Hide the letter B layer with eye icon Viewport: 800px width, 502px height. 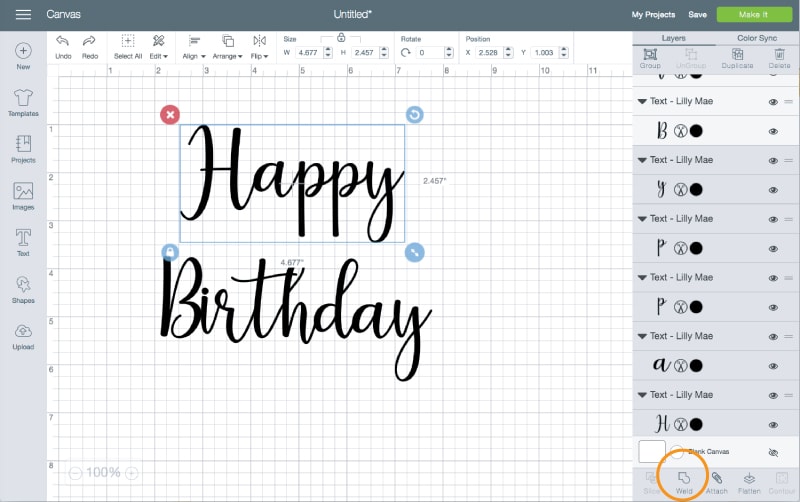pyautogui.click(x=773, y=131)
